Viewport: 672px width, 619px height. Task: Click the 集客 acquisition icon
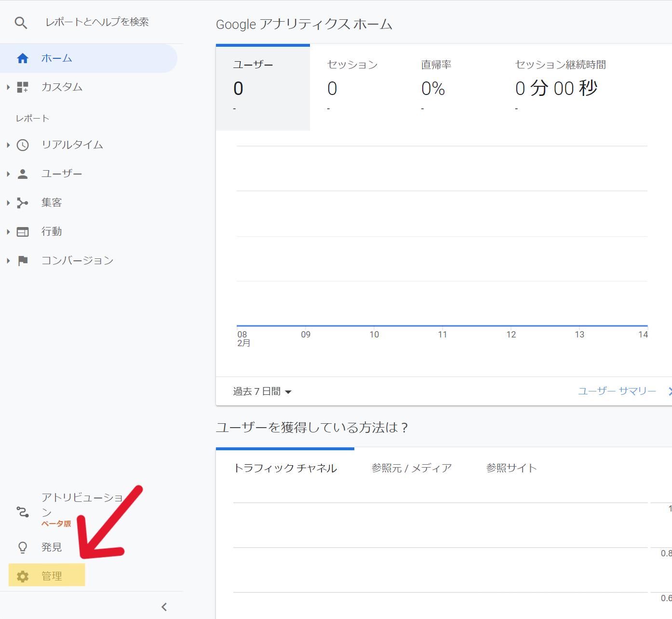tap(23, 203)
